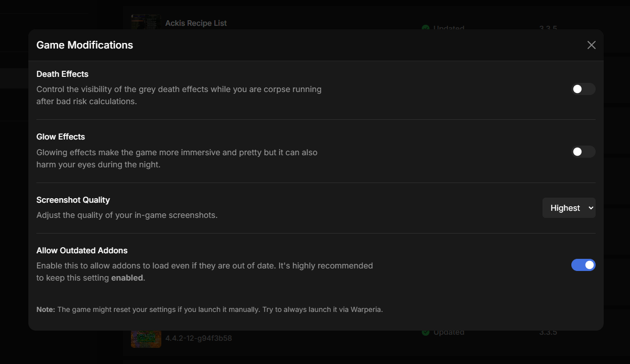Enable the Glow Effects switch
Viewport: 630px width, 364px height.
583,152
